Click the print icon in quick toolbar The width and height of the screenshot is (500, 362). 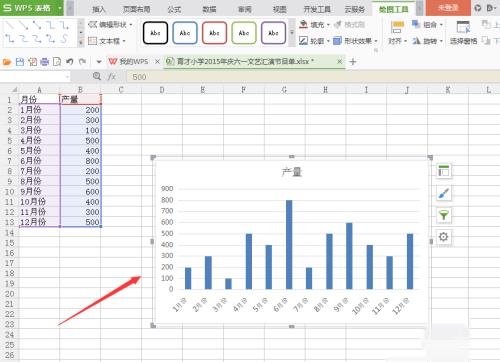(45, 62)
